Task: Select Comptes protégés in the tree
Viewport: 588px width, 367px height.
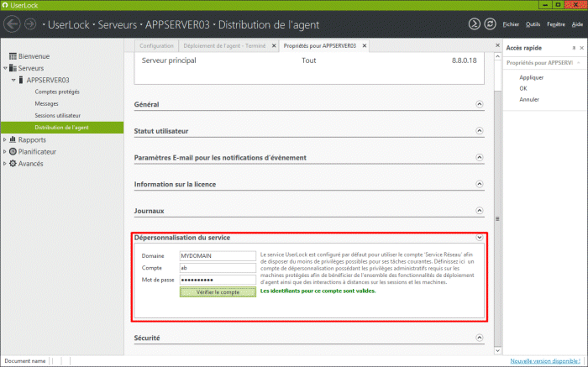Action: coord(57,92)
